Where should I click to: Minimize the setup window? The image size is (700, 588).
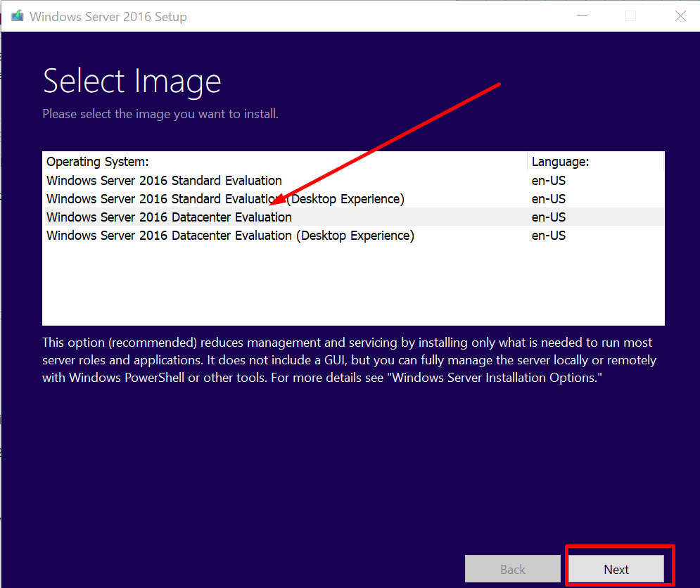[582, 15]
